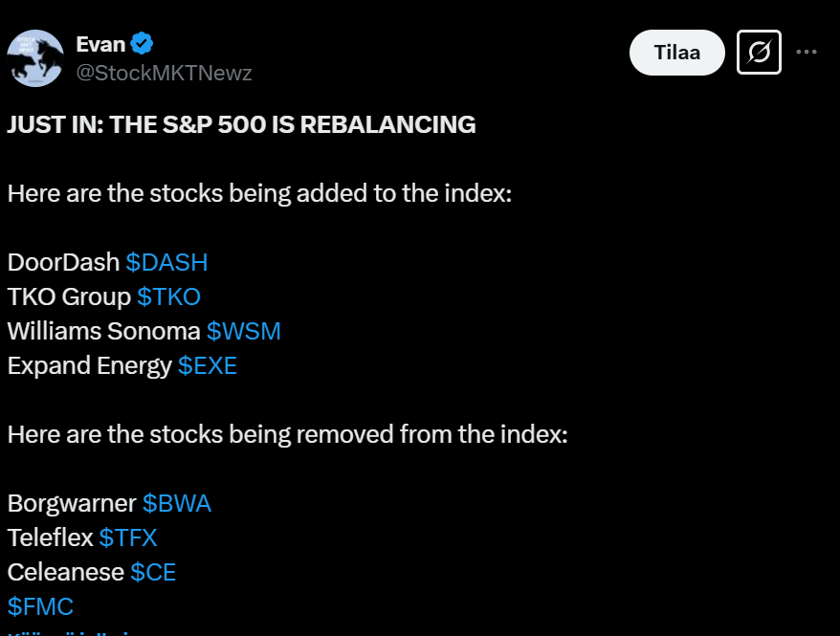
Task: Open the $FMC cashtag
Action: 40,606
